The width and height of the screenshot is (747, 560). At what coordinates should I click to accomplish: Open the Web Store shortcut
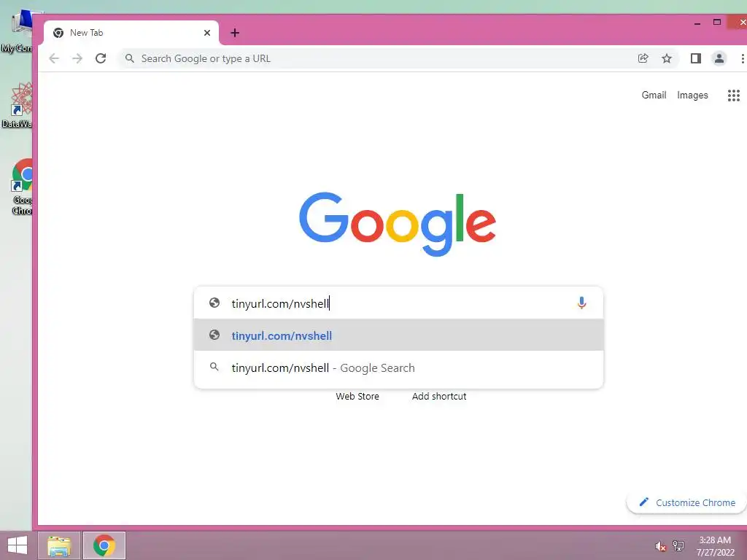tap(357, 396)
